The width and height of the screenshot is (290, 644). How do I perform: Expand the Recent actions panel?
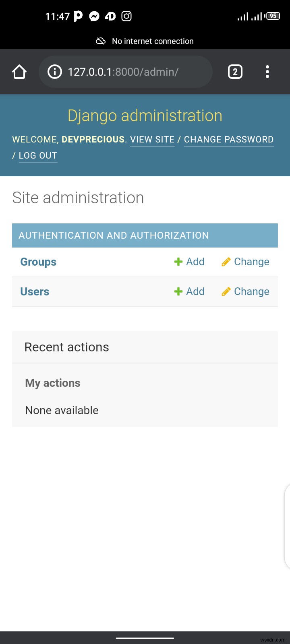click(67, 347)
